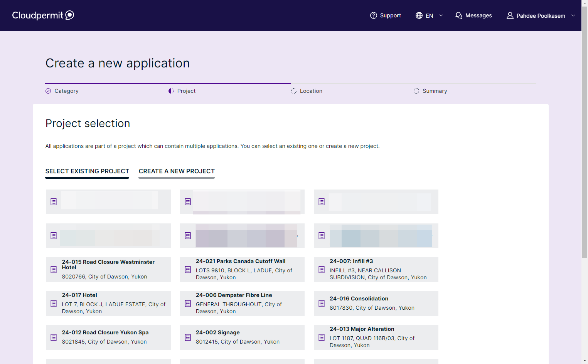Click the half-filled Project step icon

171,91
